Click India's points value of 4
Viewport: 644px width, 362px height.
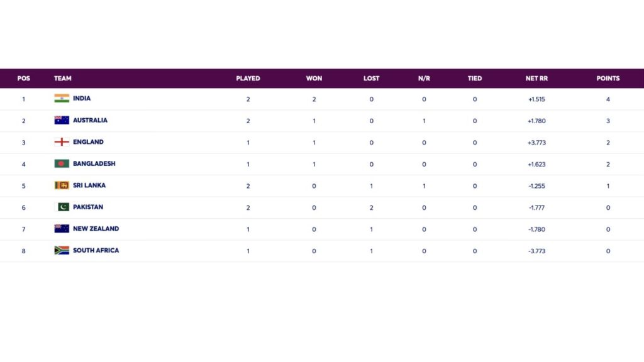coord(608,99)
